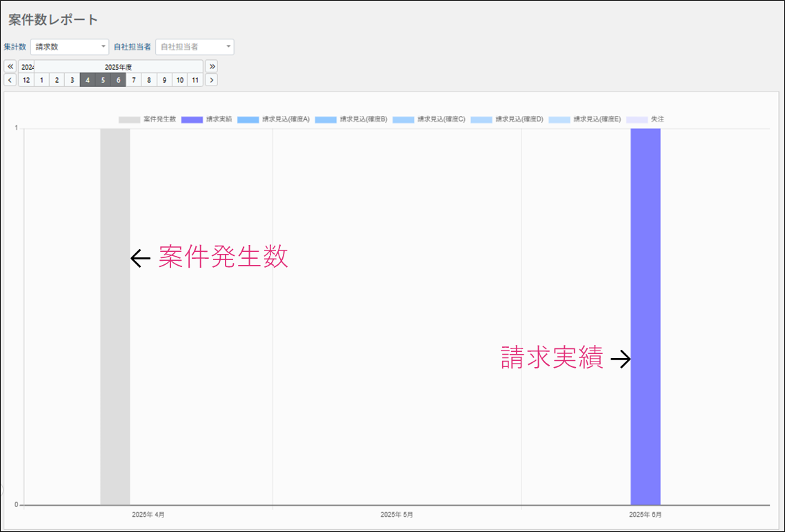Click the purple June 請求実績 bar
This screenshot has height=532, width=785.
click(x=645, y=317)
